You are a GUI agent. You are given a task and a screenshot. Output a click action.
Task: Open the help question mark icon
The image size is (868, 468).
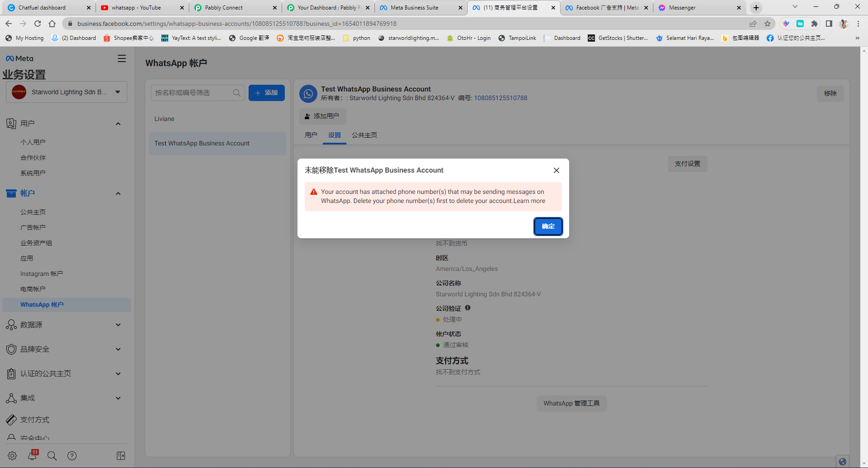tap(72, 456)
